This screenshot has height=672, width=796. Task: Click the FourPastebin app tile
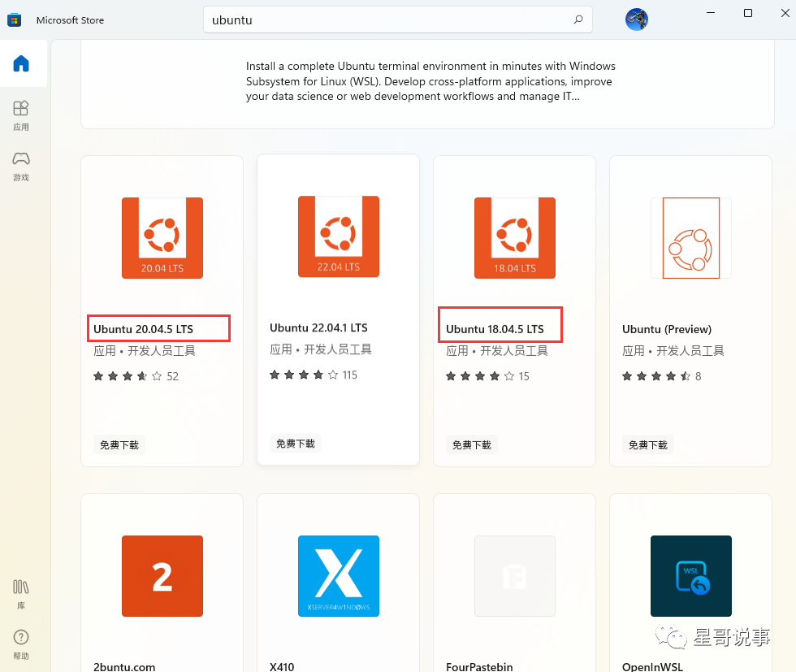click(x=514, y=576)
